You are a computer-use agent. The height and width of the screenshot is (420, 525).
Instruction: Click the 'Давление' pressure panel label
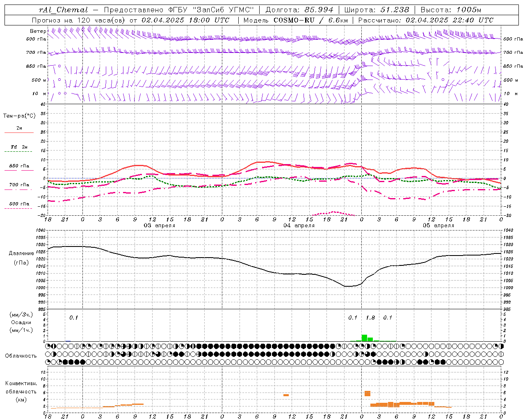coord(21,253)
